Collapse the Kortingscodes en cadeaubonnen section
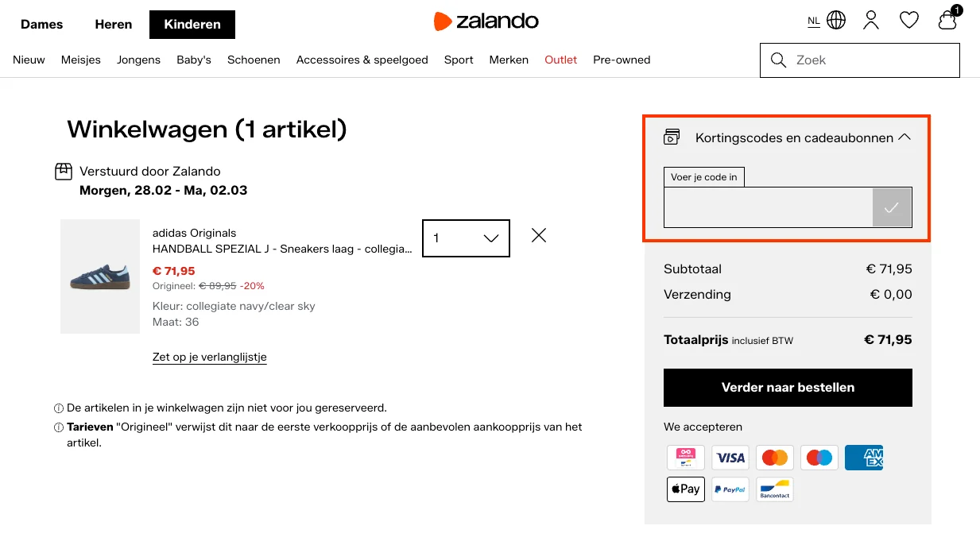 tap(904, 136)
